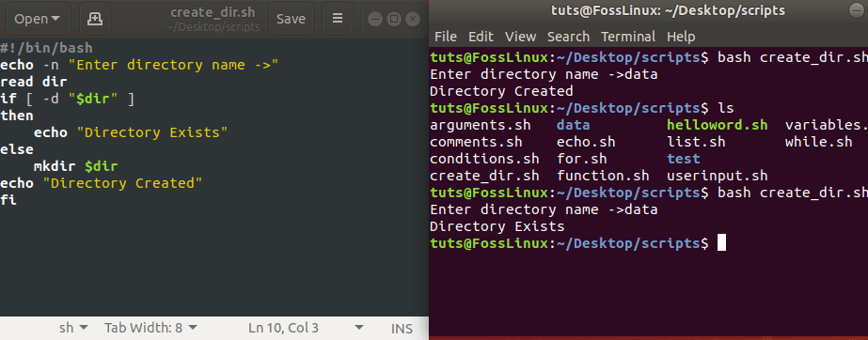
Task: Open the gedit hamburger menu
Action: (337, 18)
